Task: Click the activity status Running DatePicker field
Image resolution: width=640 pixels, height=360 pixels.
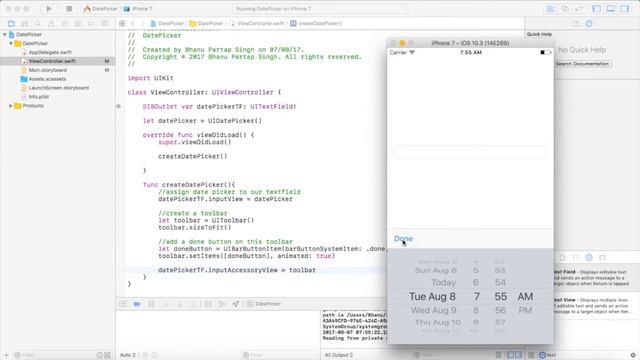Action: coord(320,9)
